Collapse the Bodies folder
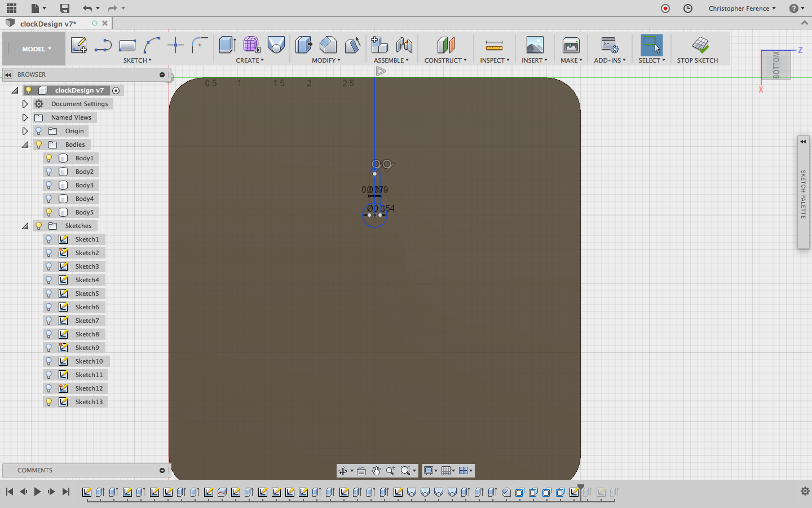This screenshot has width=812, height=508. pyautogui.click(x=25, y=144)
